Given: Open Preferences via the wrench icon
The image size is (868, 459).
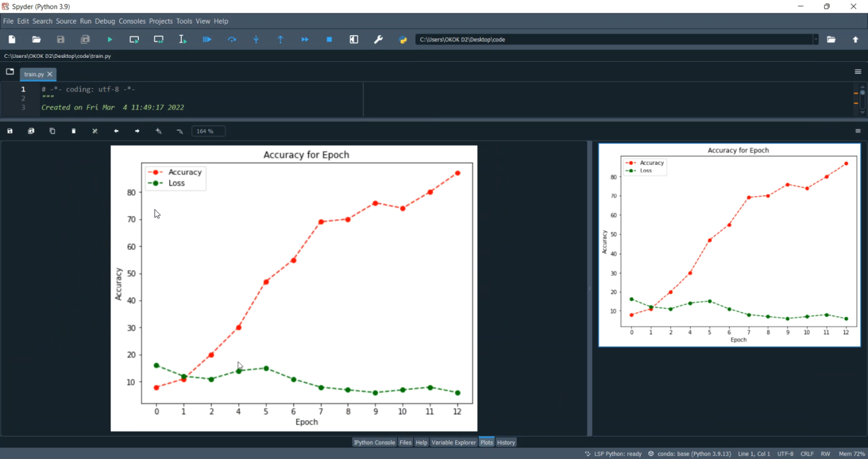Looking at the screenshot, I should pos(378,39).
